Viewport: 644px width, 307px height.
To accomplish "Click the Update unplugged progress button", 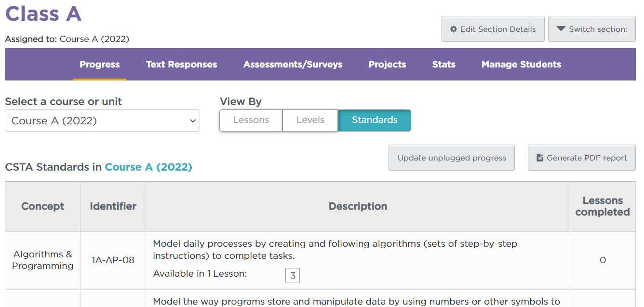I will (451, 158).
